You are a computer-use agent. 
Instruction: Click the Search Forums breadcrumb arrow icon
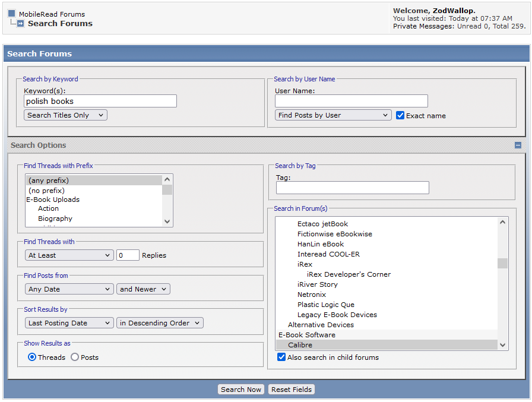pos(20,24)
